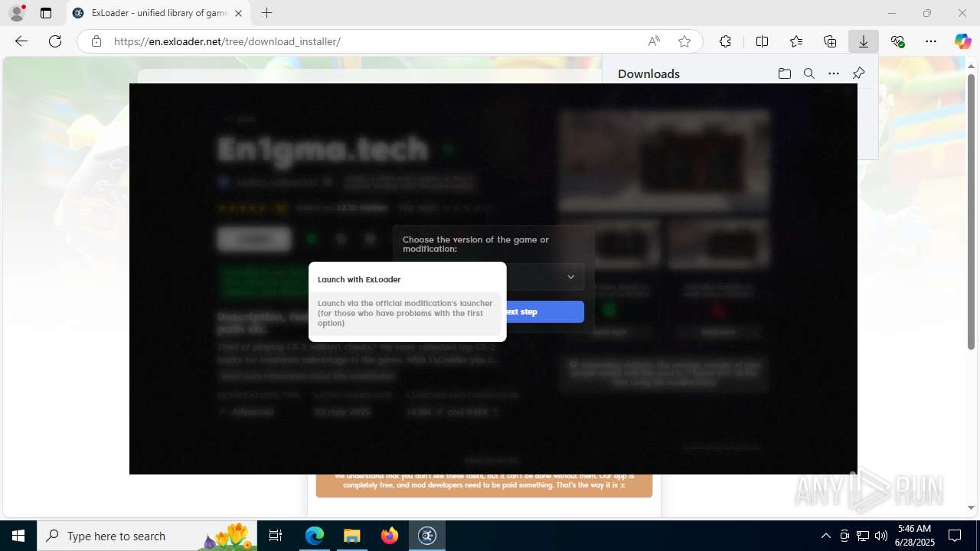
Task: Select the Launch with ExLoader option
Action: tap(407, 279)
